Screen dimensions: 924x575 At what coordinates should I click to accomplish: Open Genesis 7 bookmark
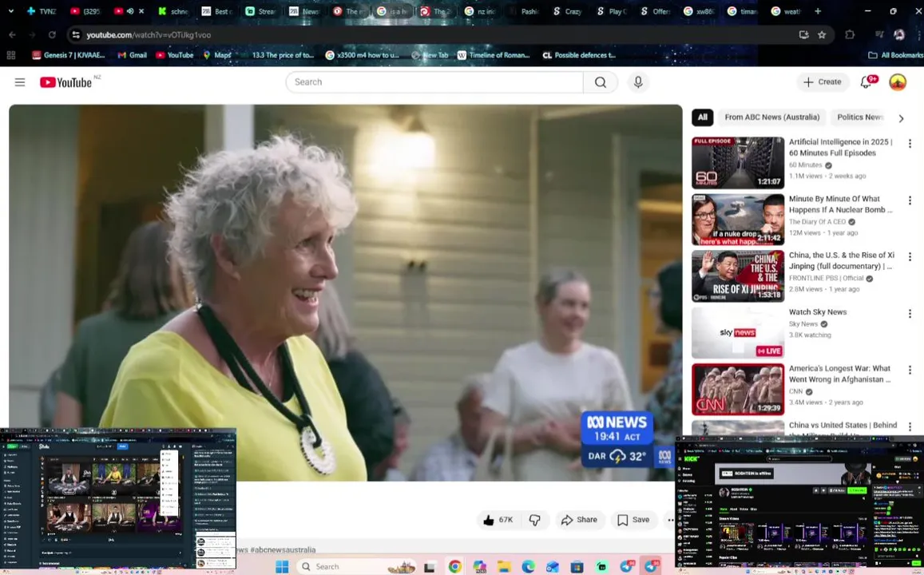pyautogui.click(x=69, y=55)
